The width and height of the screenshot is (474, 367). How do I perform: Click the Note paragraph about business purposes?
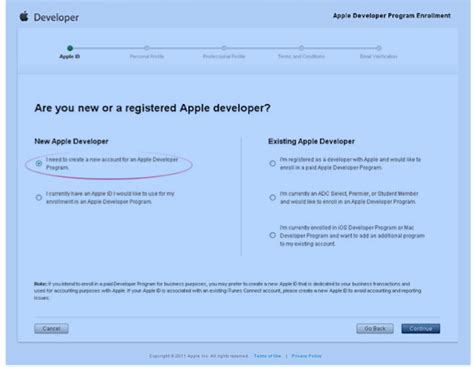(227, 291)
